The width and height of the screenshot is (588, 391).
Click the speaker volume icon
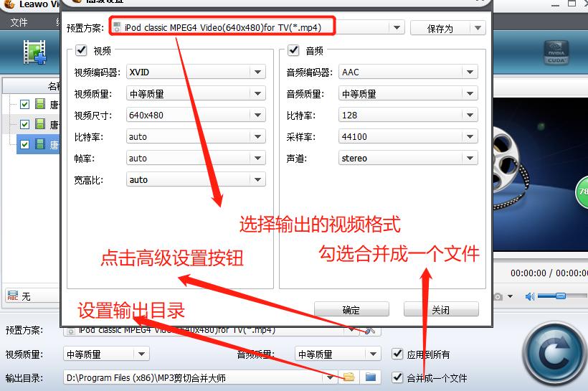529,296
